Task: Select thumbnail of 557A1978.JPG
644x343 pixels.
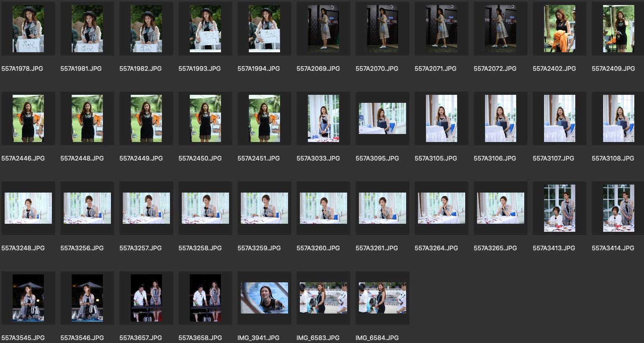Action: tap(28, 29)
